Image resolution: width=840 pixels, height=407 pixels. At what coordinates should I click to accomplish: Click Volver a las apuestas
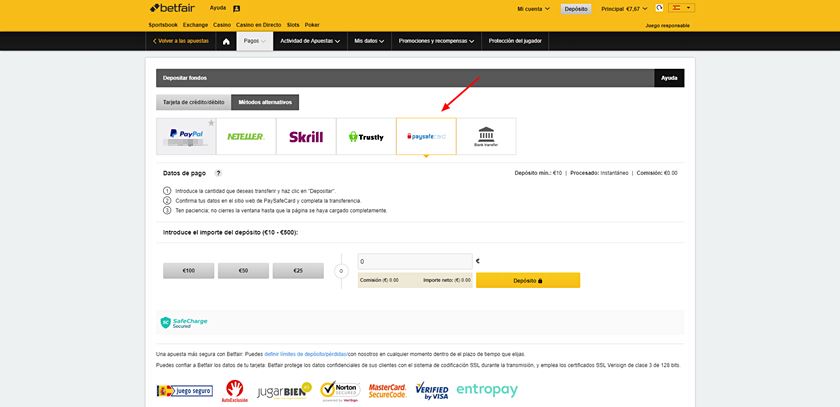[181, 41]
